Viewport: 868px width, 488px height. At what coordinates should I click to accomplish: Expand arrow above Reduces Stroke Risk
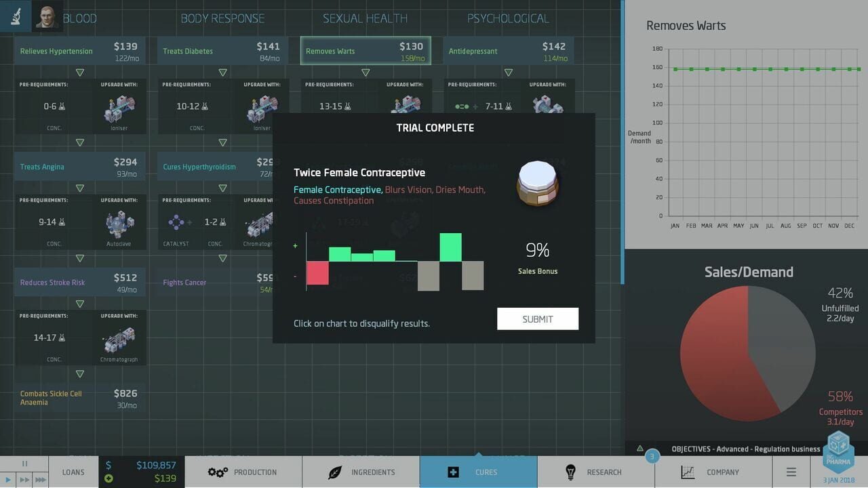pos(80,258)
